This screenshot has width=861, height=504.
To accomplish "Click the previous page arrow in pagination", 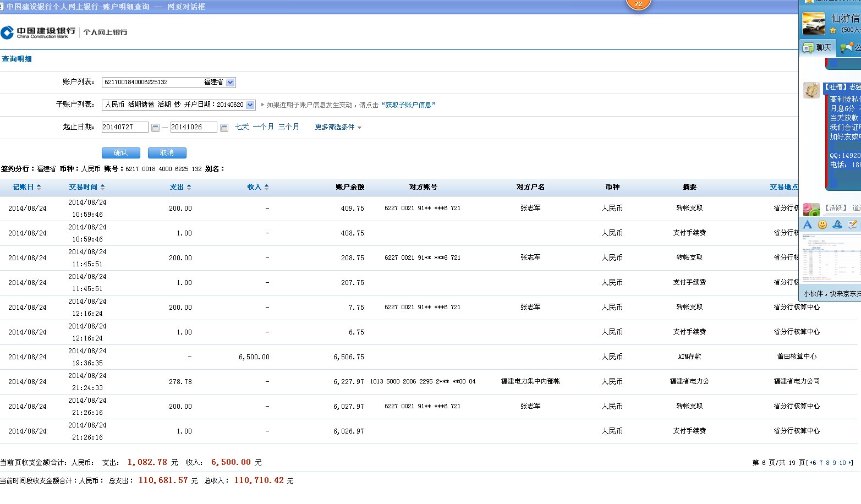I will click(812, 463).
